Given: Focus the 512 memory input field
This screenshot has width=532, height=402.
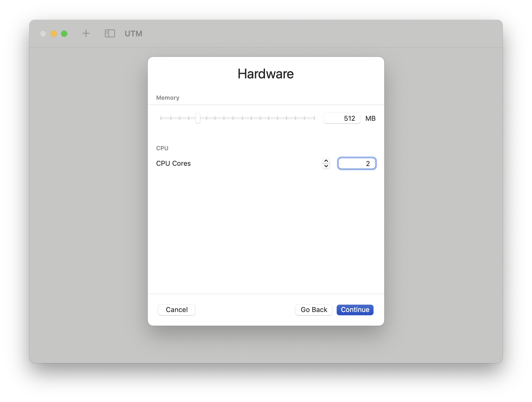Looking at the screenshot, I should (x=342, y=118).
